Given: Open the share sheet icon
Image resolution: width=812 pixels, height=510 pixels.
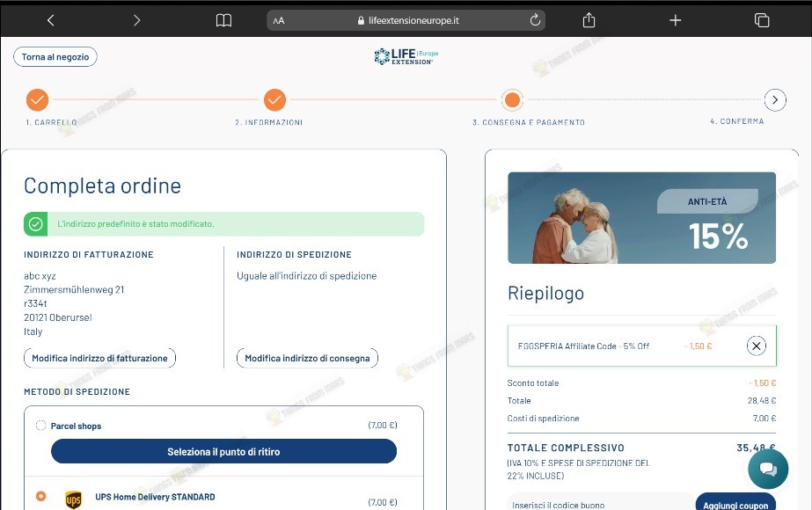Looking at the screenshot, I should click(589, 19).
